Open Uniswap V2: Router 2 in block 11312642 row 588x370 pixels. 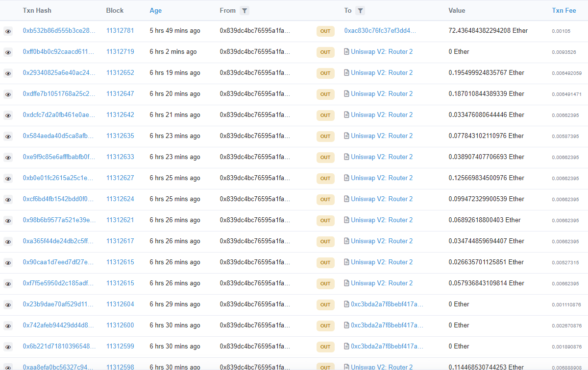[x=382, y=115]
